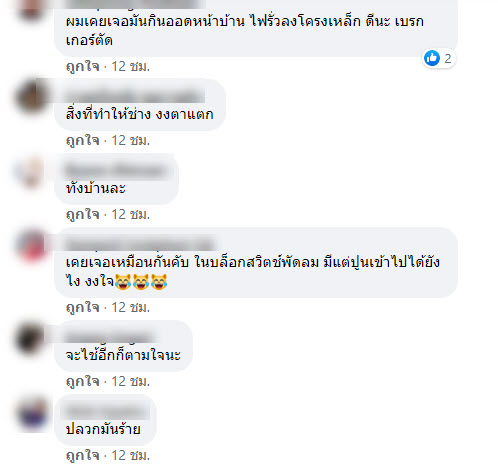
Task: Open profile picture beside 'ทั้งบ้านละ' comment
Action: 31,171
